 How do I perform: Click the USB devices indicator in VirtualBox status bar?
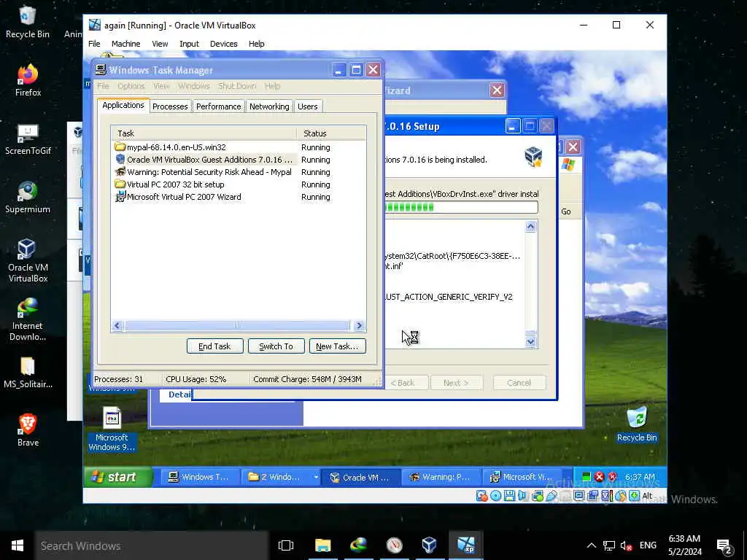tap(551, 496)
